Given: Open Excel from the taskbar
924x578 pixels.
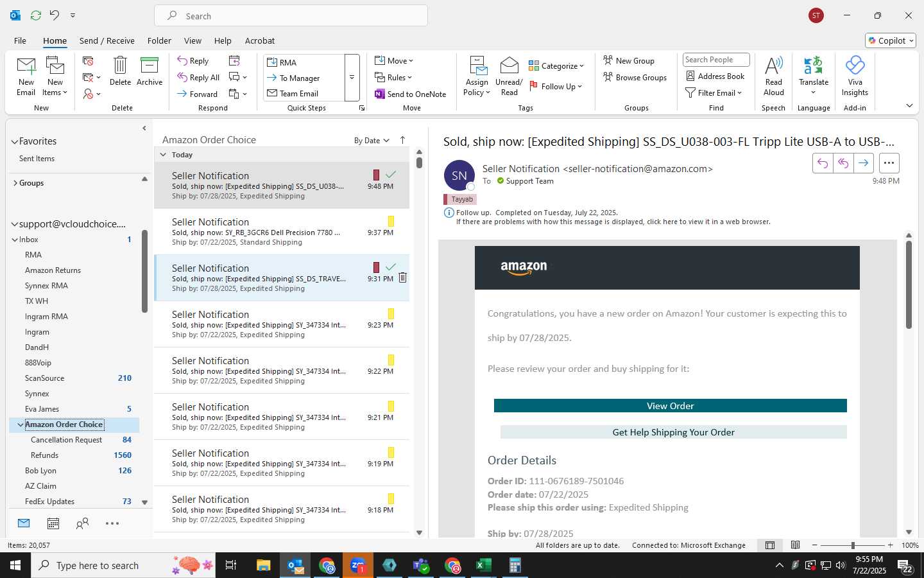Looking at the screenshot, I should [x=483, y=565].
